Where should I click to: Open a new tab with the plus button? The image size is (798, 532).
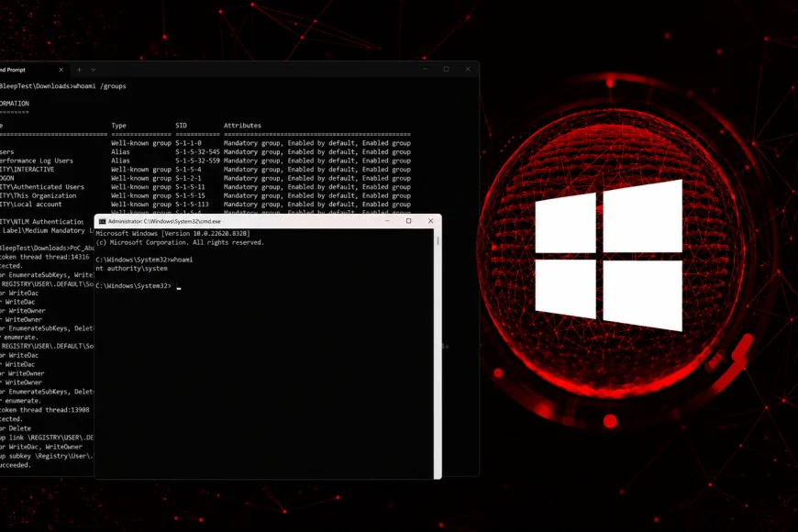coord(80,70)
